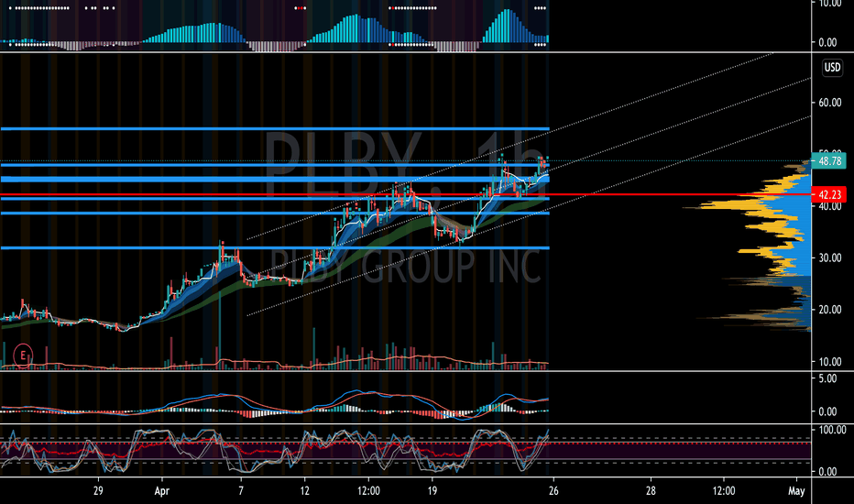Select the topmost blue horizontal level line
This screenshot has width=854, height=504.
tap(275, 129)
